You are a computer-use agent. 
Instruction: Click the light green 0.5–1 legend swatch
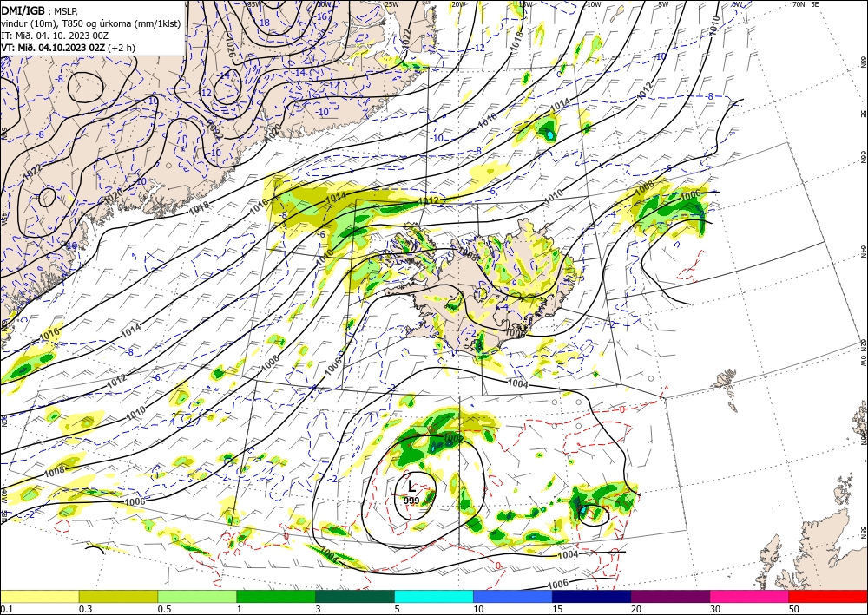(x=197, y=596)
